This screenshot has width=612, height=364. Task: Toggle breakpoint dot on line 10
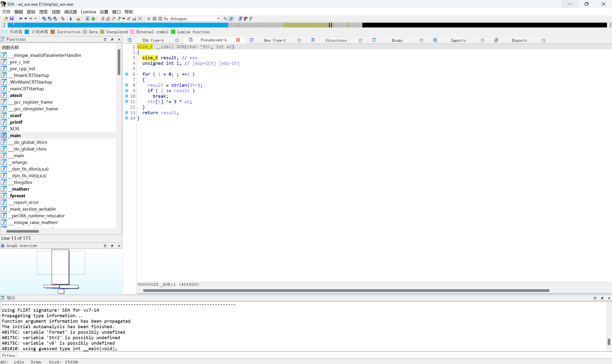click(127, 96)
